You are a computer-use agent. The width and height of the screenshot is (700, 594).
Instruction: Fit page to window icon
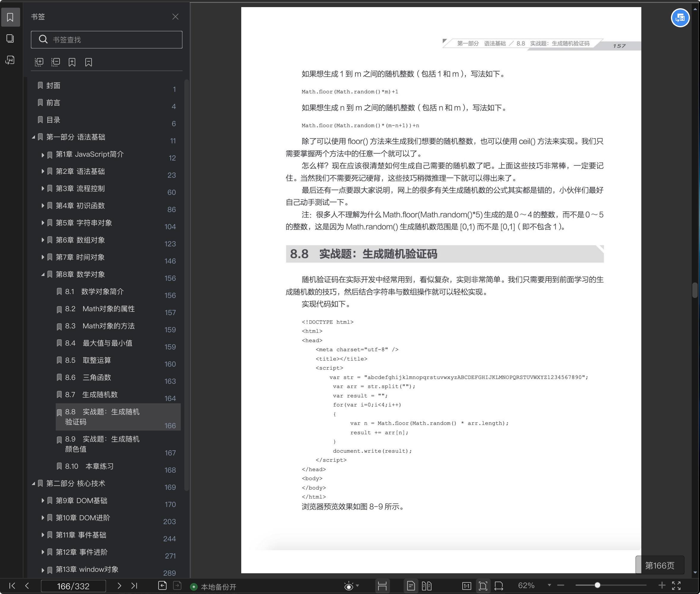coord(483,586)
